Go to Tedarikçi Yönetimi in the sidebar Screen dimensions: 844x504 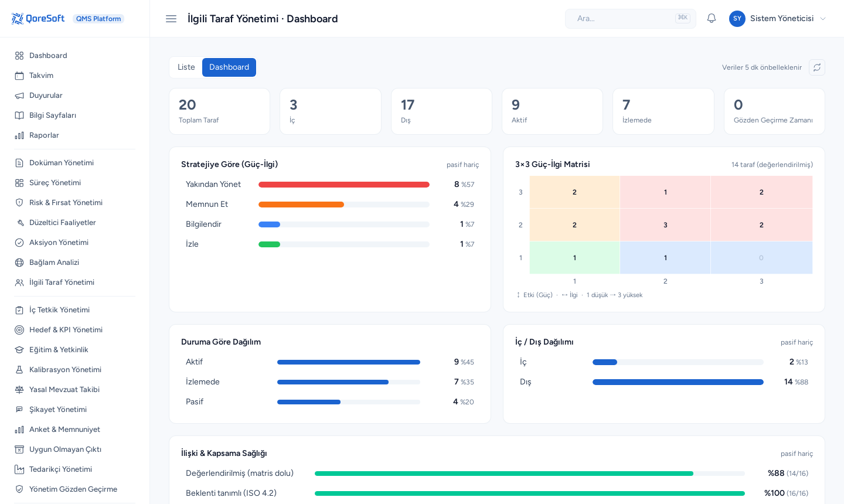click(x=75, y=469)
